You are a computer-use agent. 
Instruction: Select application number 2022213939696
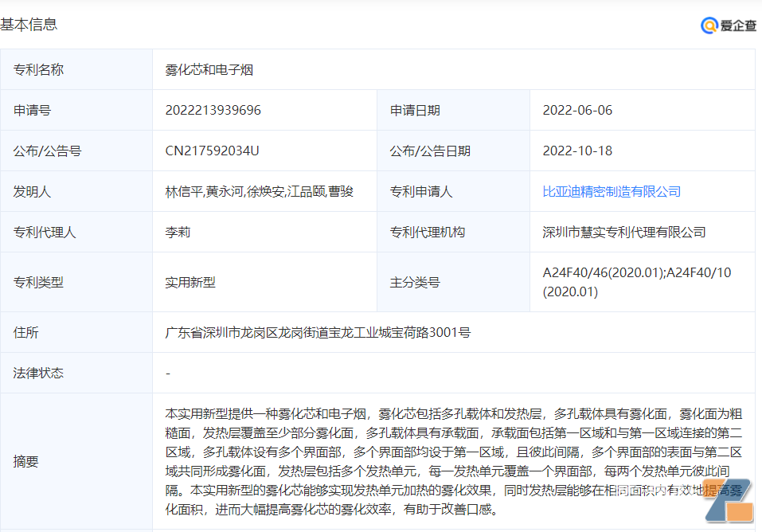pyautogui.click(x=213, y=110)
